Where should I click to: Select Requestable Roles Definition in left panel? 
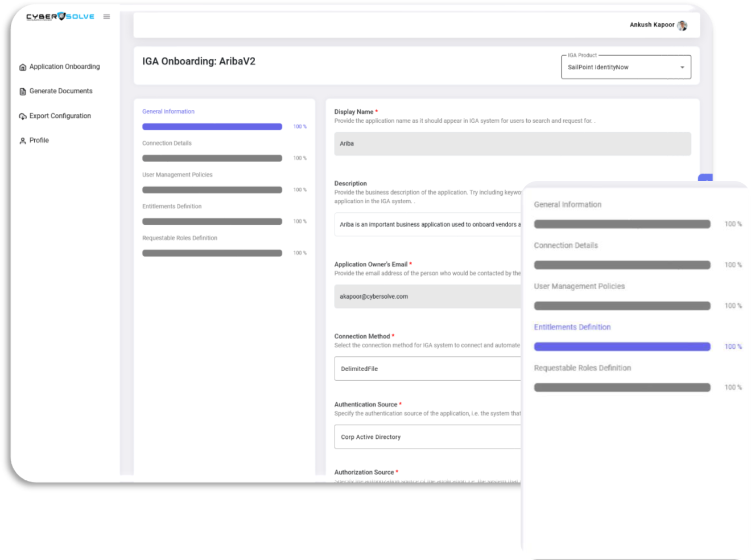pyautogui.click(x=180, y=238)
